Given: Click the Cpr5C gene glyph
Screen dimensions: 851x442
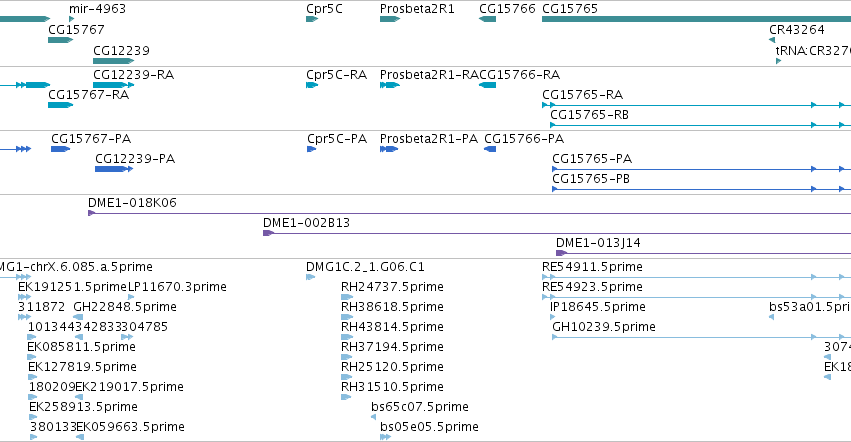Looking at the screenshot, I should point(312,19).
